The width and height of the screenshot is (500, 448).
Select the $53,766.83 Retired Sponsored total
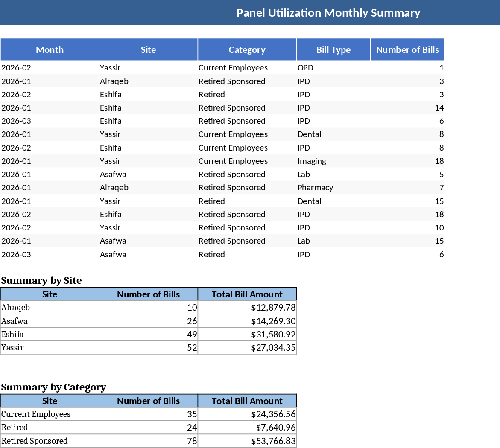pyautogui.click(x=248, y=441)
